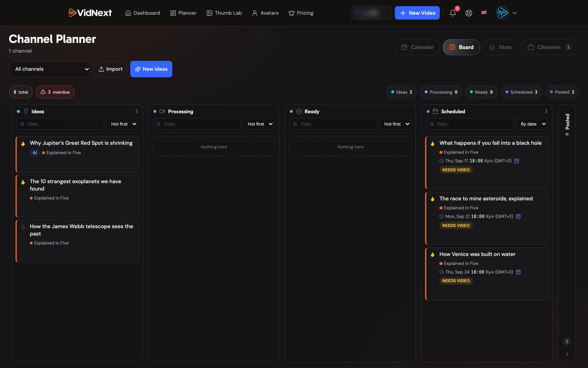The width and height of the screenshot is (588, 368).
Task: Change language via UK flag icon
Action: pos(484,12)
